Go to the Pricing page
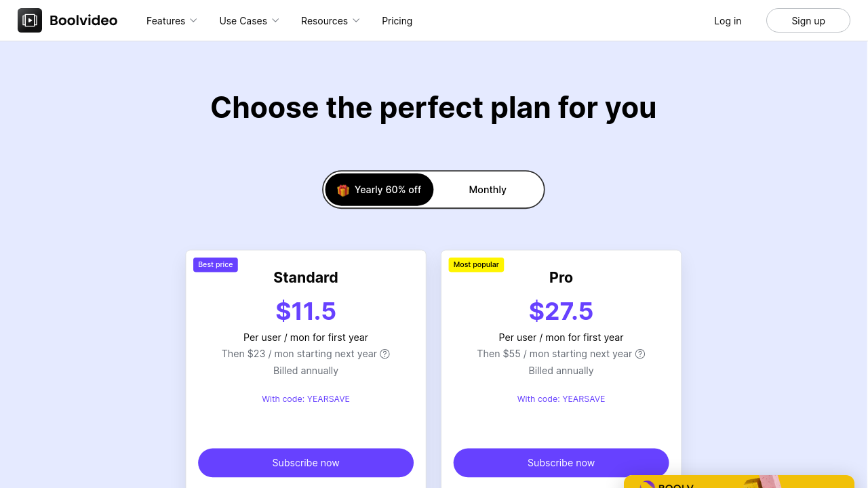 [x=397, y=21]
